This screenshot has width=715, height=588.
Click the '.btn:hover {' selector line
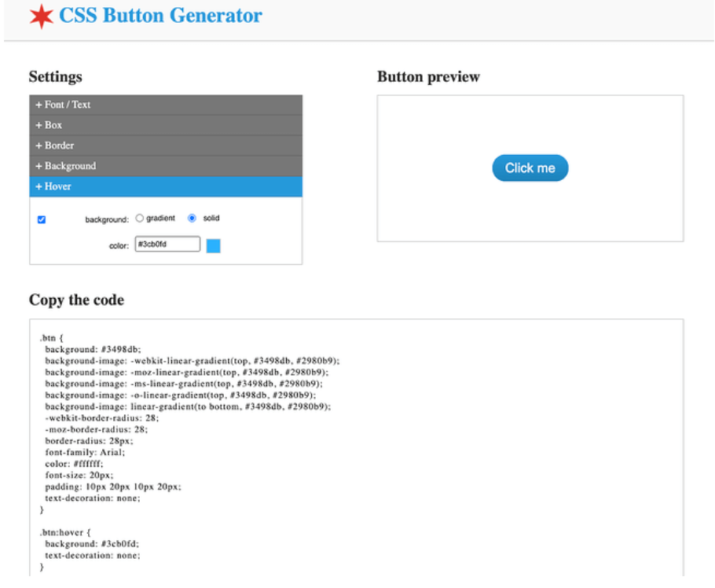[65, 532]
